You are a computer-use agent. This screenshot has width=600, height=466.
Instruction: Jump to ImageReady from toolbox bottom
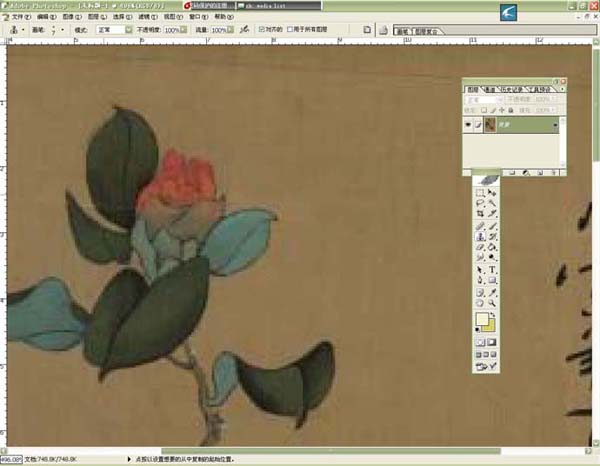point(486,367)
